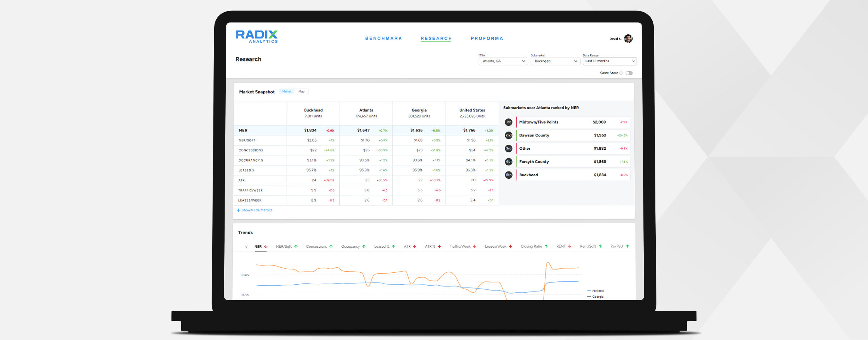Select the Market view toggle

(x=286, y=92)
